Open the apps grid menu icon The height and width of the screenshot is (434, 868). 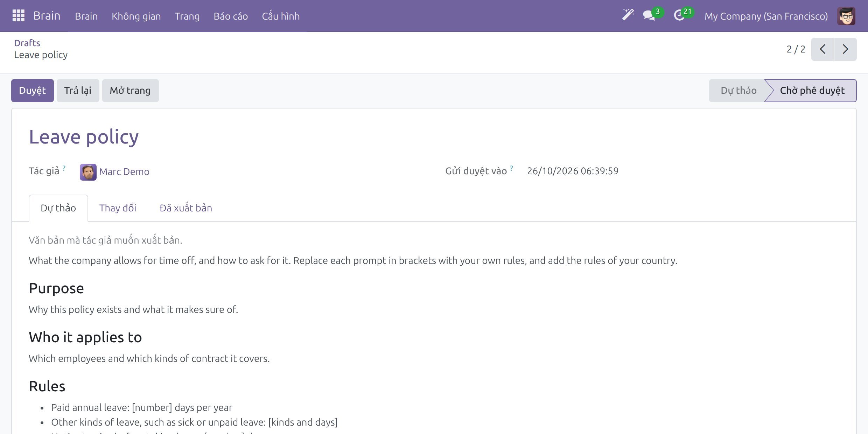tap(18, 16)
